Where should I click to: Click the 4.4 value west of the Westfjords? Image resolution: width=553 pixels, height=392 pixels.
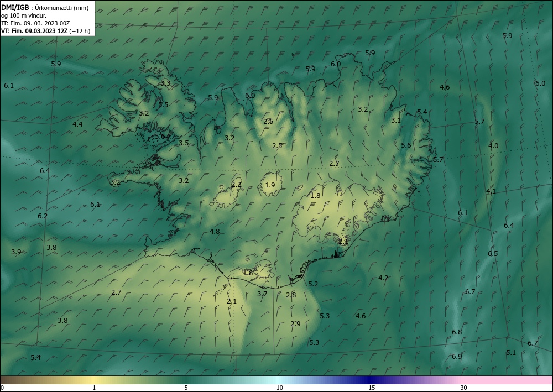[77, 124]
